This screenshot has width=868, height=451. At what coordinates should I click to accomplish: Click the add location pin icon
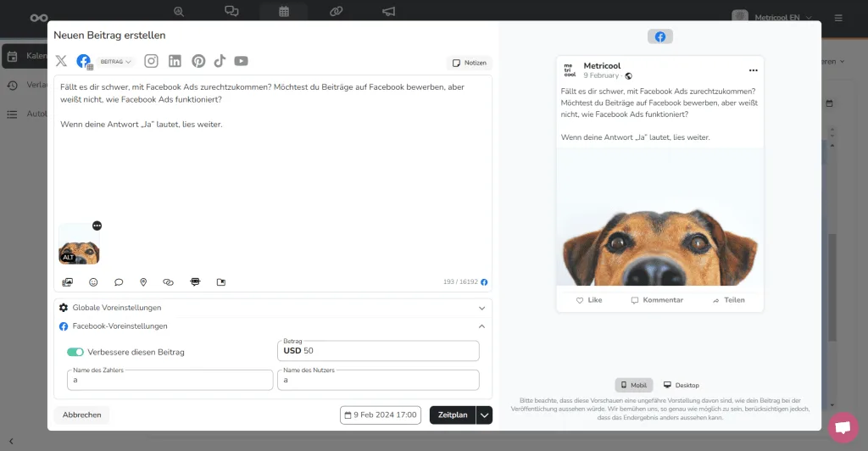tap(143, 282)
